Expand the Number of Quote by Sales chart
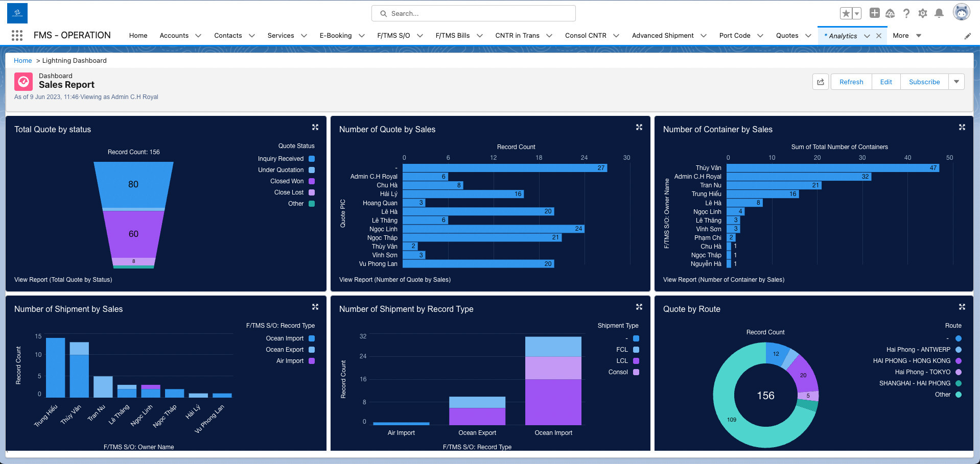The width and height of the screenshot is (980, 464). point(639,127)
